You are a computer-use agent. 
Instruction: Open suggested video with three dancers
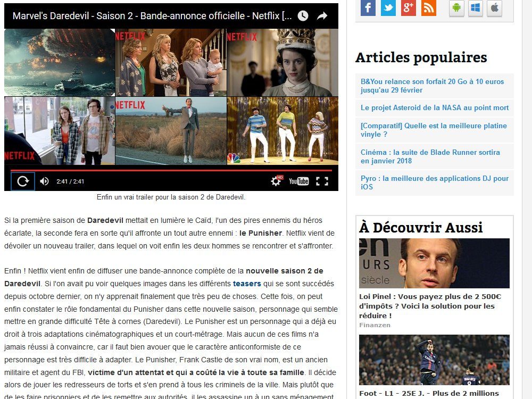point(282,131)
